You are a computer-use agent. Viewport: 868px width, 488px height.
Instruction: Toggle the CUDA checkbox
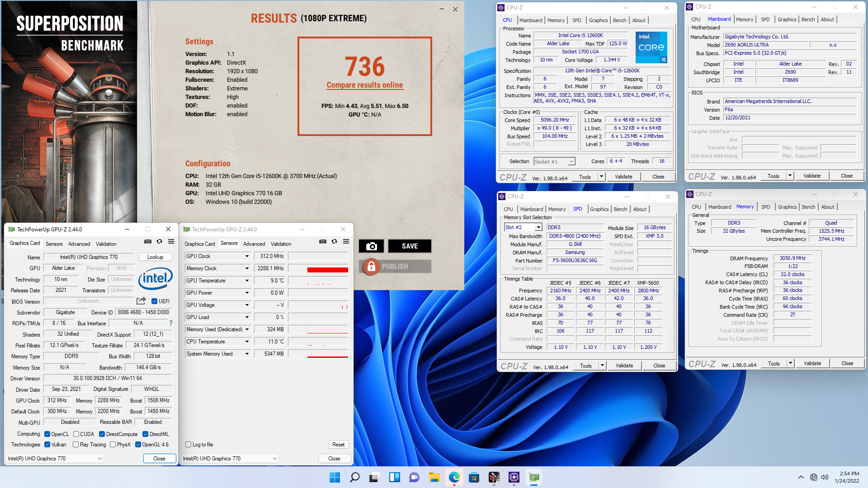coord(76,434)
